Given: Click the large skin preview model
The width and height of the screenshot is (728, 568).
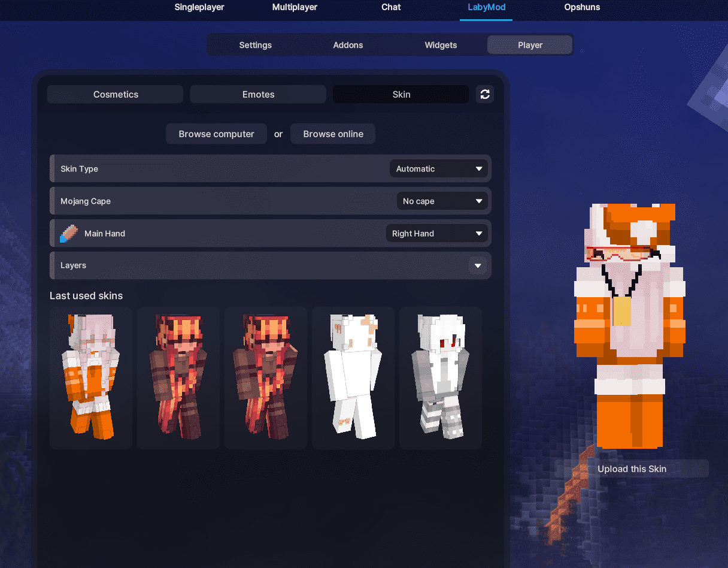Looking at the screenshot, I should 629,326.
